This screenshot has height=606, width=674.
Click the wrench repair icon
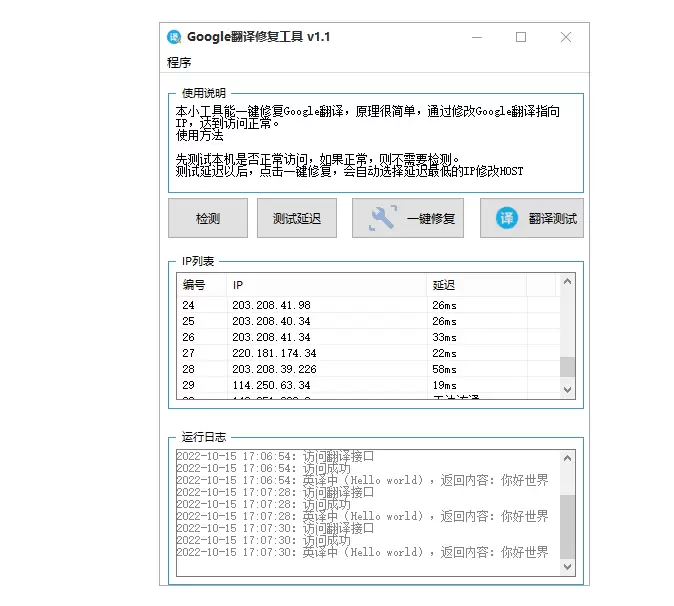click(383, 218)
